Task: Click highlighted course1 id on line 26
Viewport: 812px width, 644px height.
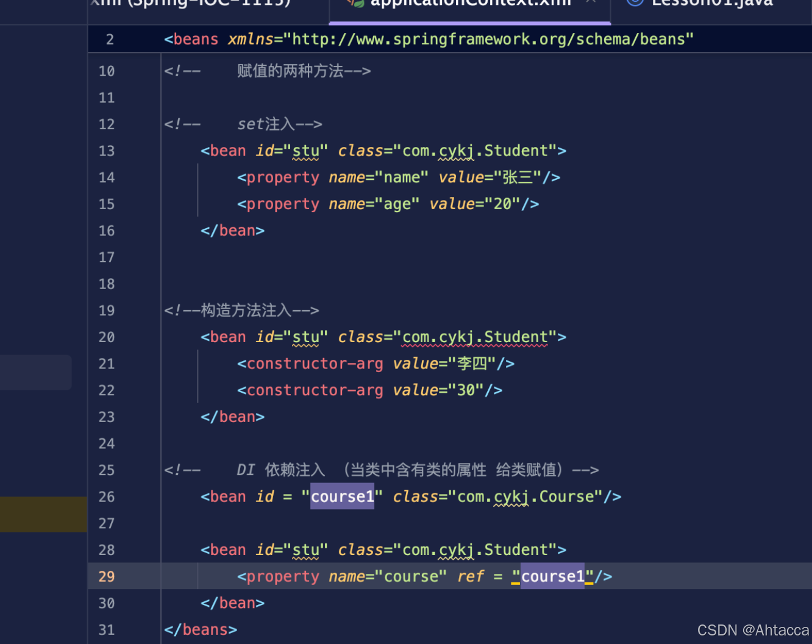Action: click(342, 497)
